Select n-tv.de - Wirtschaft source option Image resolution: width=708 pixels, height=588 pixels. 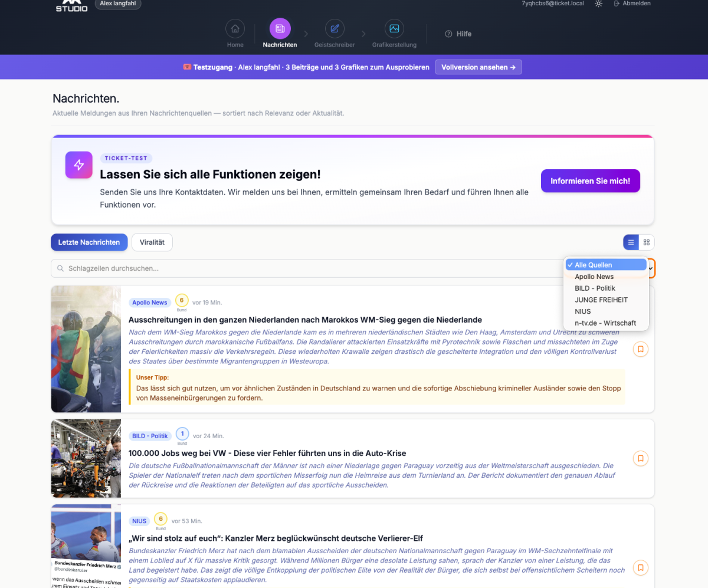pyautogui.click(x=607, y=323)
